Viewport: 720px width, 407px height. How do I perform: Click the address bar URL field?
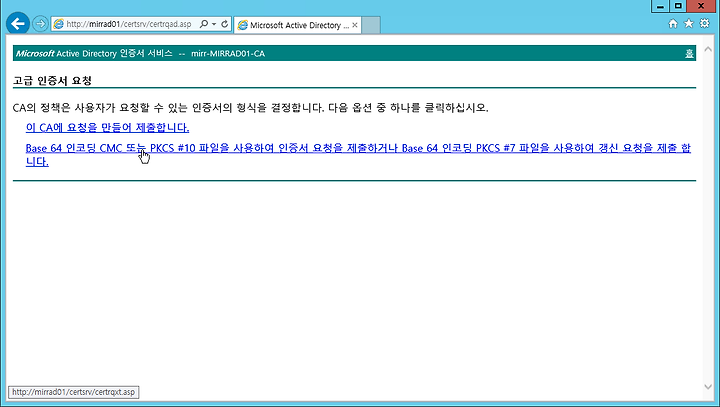click(x=129, y=24)
